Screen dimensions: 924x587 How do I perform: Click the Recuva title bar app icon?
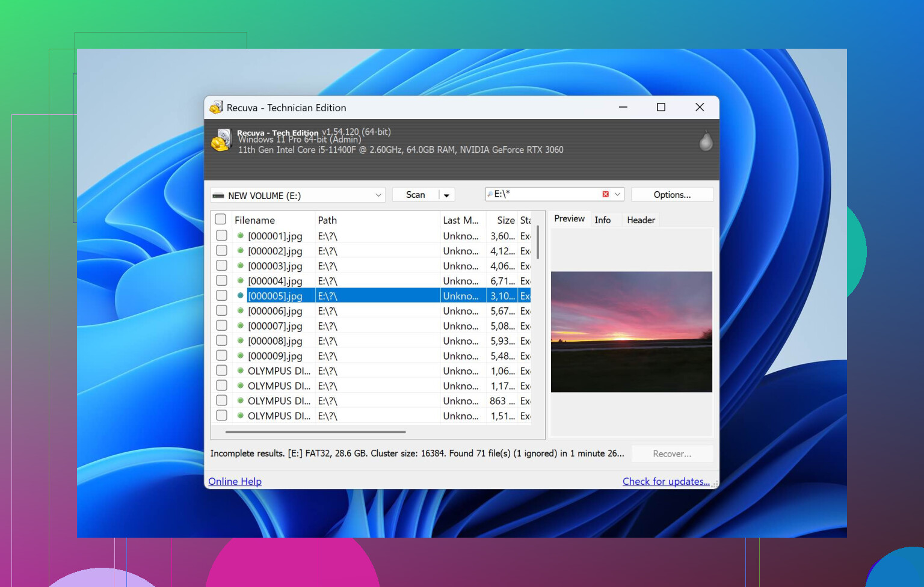tap(216, 108)
